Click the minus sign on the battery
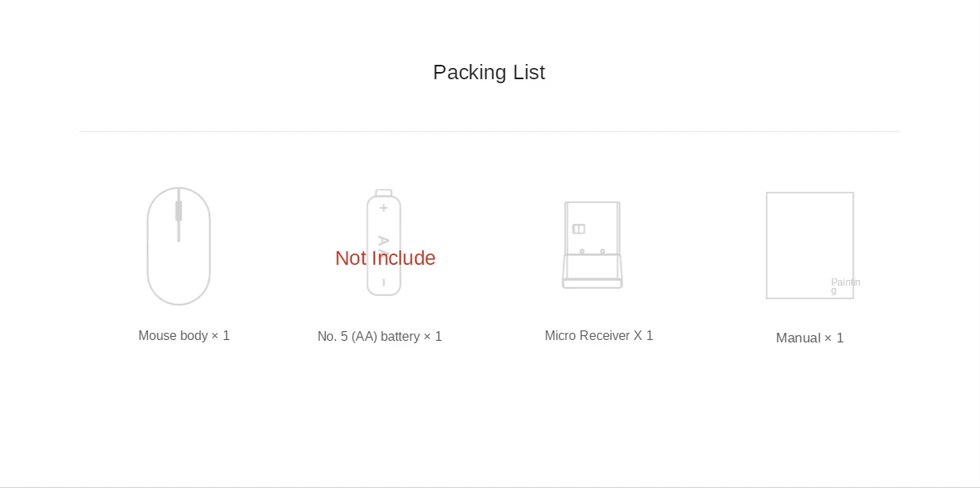Image resolution: width=980 pixels, height=488 pixels. [384, 282]
